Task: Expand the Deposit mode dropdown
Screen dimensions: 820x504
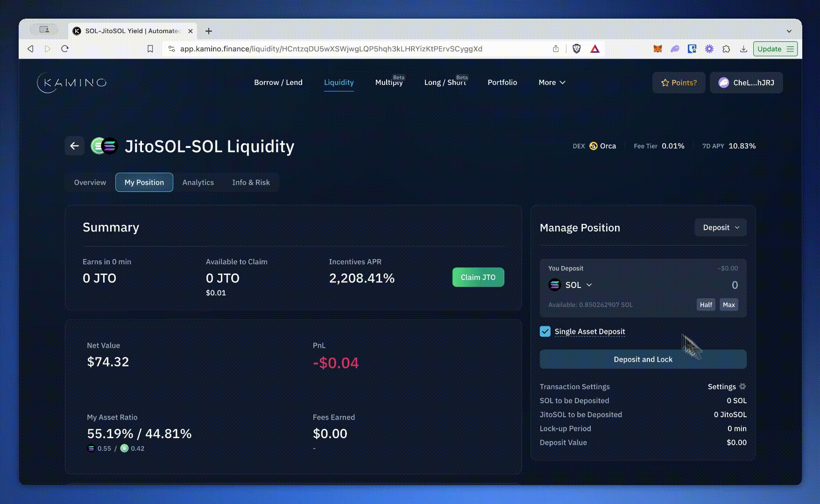Action: pyautogui.click(x=721, y=228)
